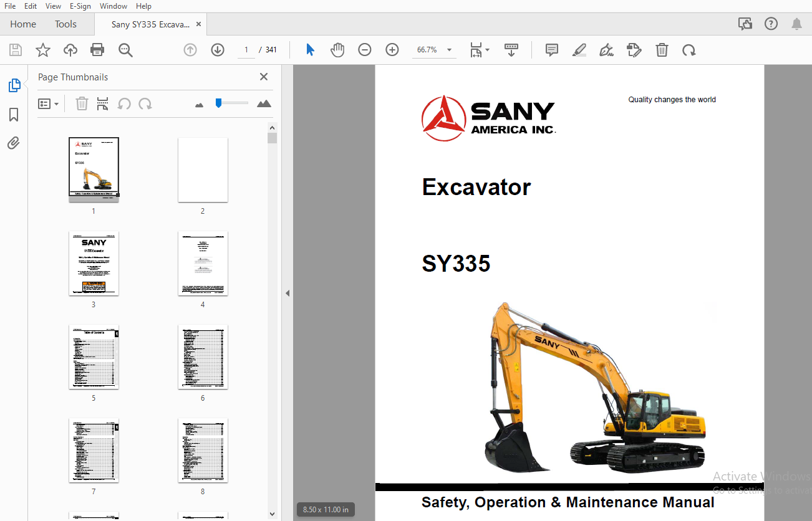812x521 pixels.
Task: Select blank page 2 thumbnail
Action: pyautogui.click(x=203, y=170)
